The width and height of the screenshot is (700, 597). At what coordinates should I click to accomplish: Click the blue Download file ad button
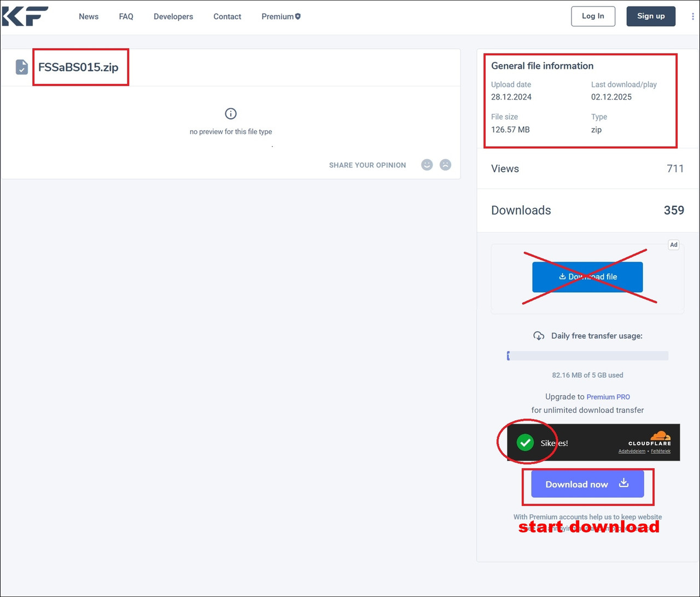point(587,277)
